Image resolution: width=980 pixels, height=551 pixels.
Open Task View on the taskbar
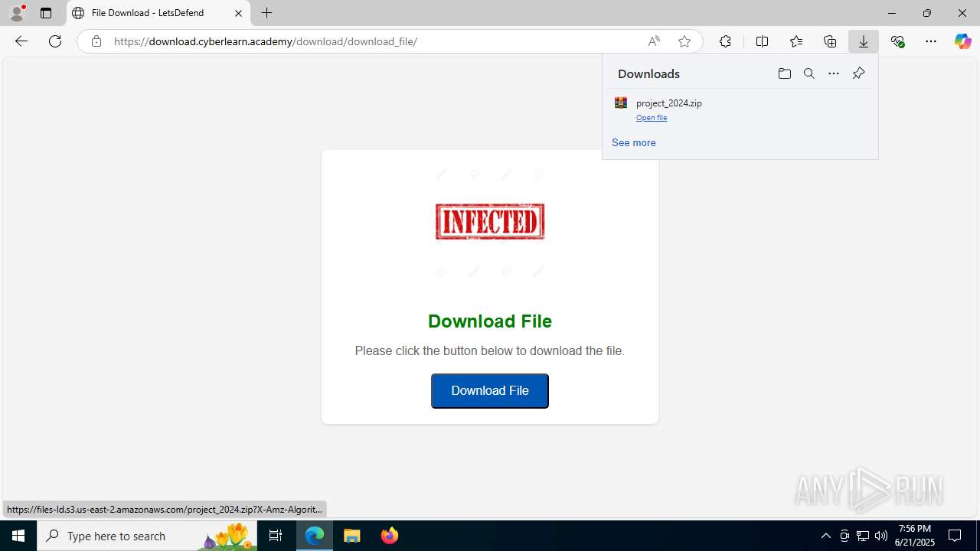pyautogui.click(x=276, y=536)
